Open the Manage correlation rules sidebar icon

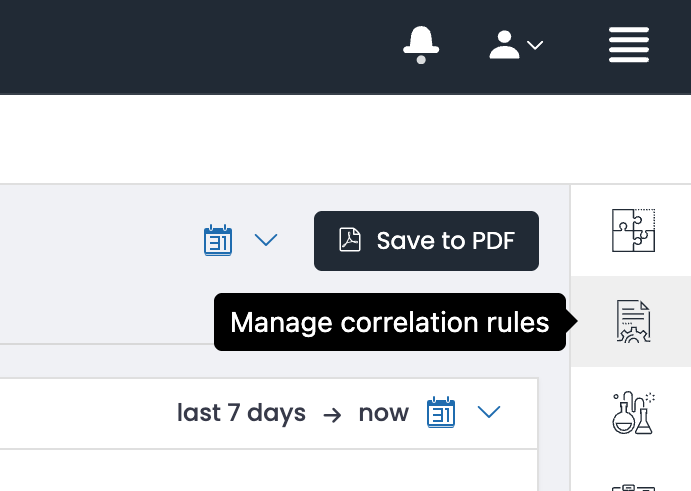633,321
